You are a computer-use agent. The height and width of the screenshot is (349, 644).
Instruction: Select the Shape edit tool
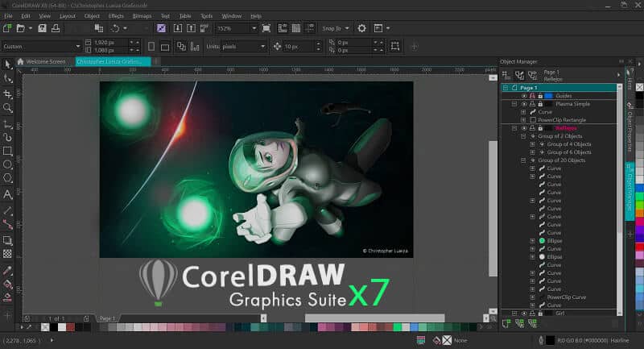[7, 78]
